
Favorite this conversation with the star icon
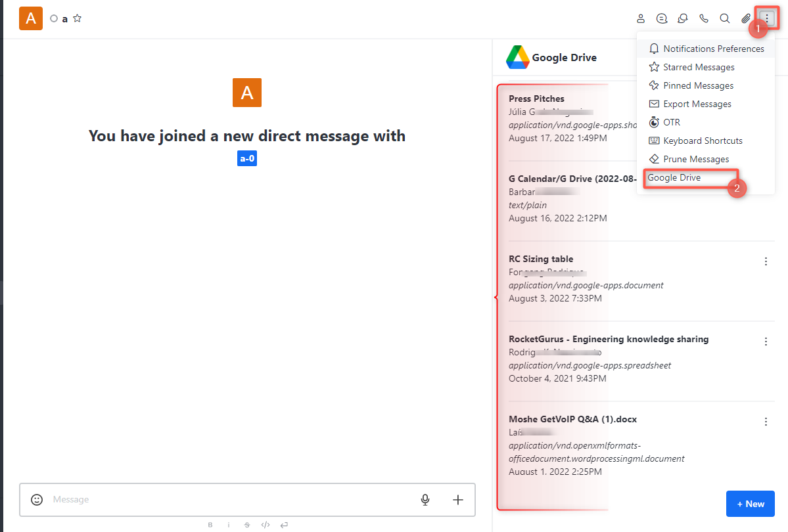(78, 18)
